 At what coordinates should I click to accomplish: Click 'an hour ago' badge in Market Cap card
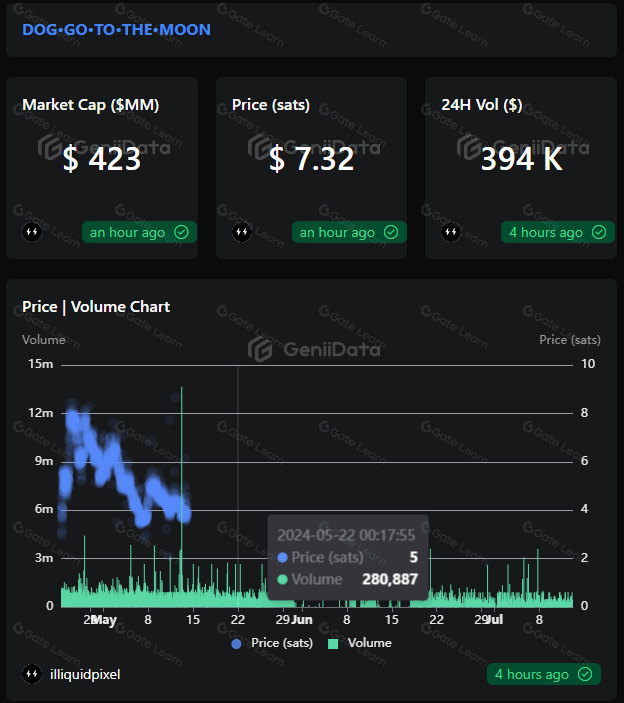pos(139,232)
